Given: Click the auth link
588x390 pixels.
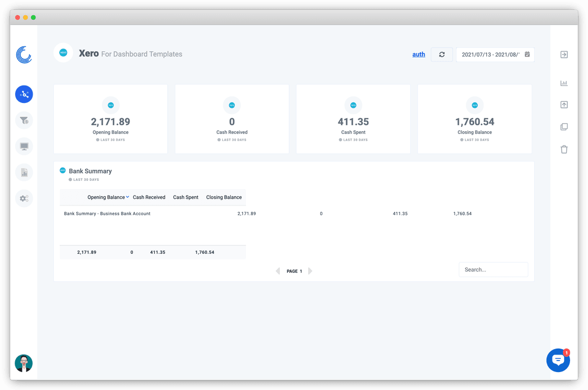Looking at the screenshot, I should tap(419, 54).
